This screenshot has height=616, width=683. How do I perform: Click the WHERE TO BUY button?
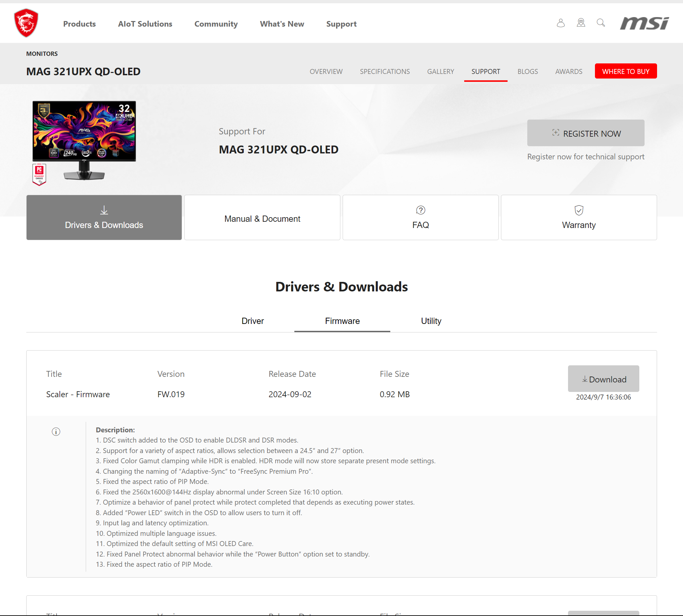[626, 71]
